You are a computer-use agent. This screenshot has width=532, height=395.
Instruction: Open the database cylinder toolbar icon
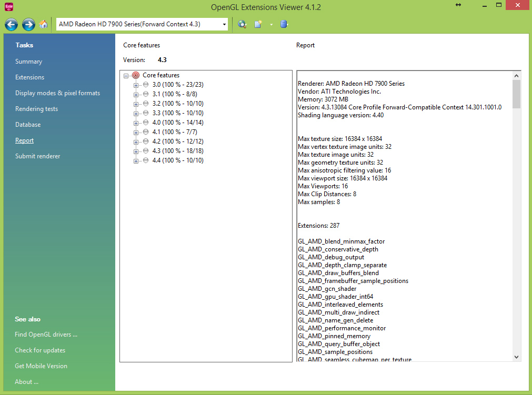tap(284, 24)
